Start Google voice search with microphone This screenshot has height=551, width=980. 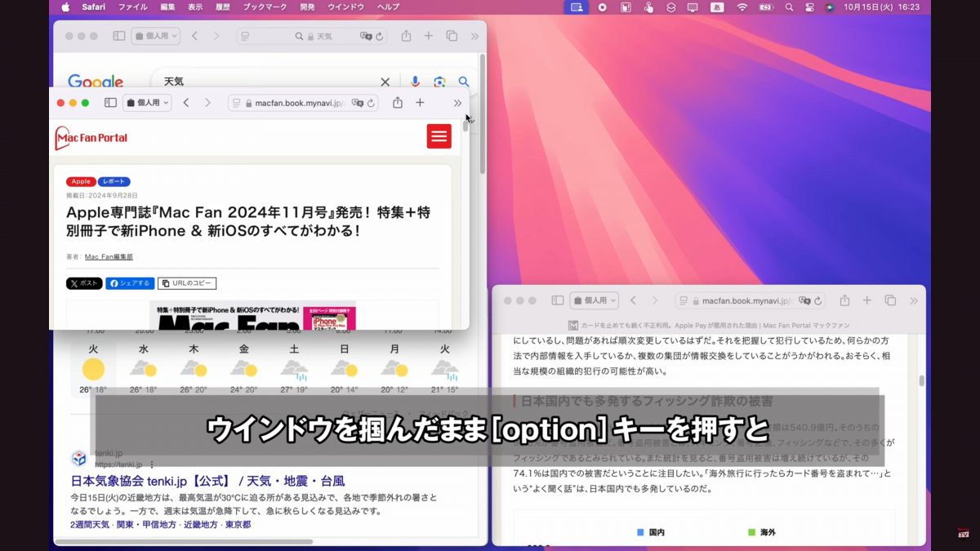click(x=415, y=82)
